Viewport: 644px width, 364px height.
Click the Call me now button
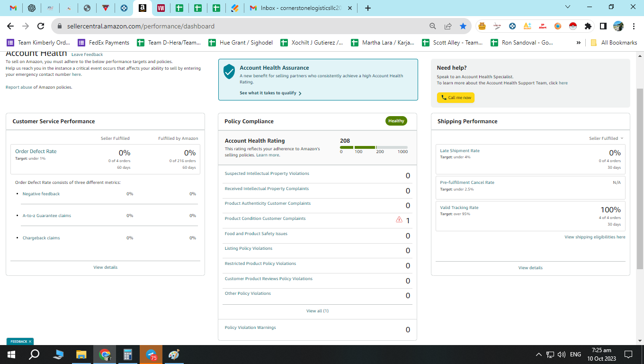(x=456, y=98)
